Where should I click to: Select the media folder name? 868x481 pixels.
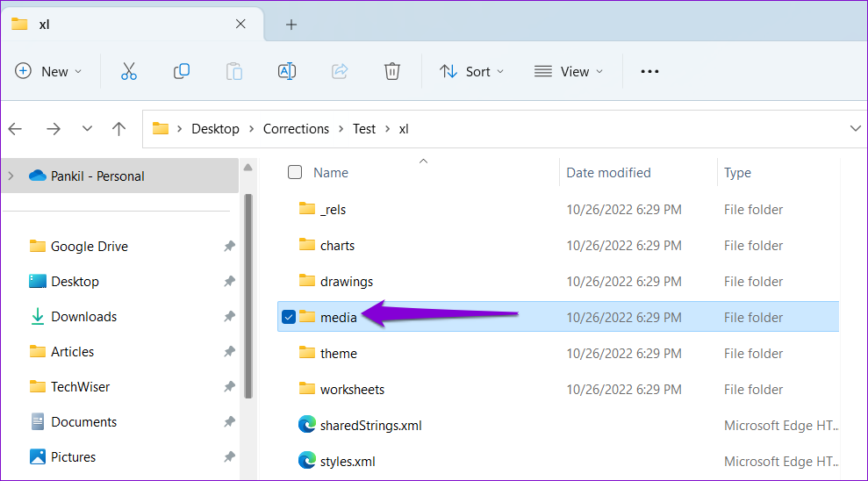coord(338,317)
